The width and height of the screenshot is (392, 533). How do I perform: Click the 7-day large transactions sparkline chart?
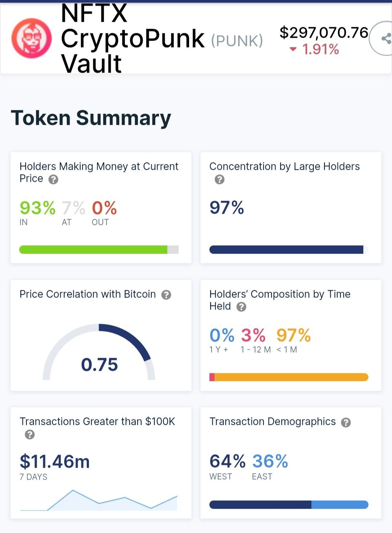pos(99,501)
